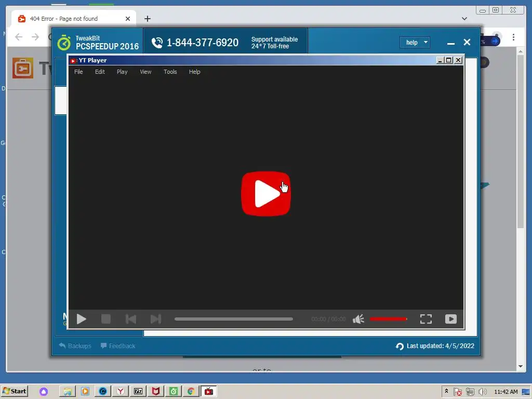Open McAfee from the taskbar
This screenshot has height=399, width=532.
point(156,392)
